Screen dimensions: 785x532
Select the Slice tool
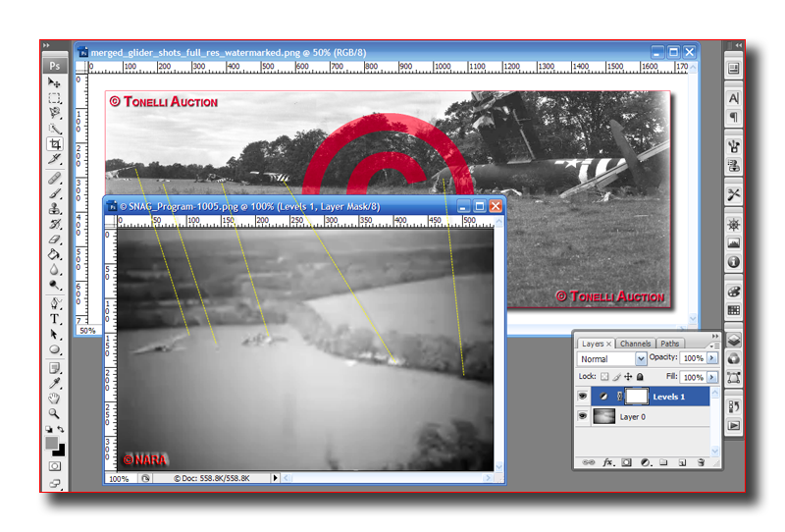(x=55, y=159)
